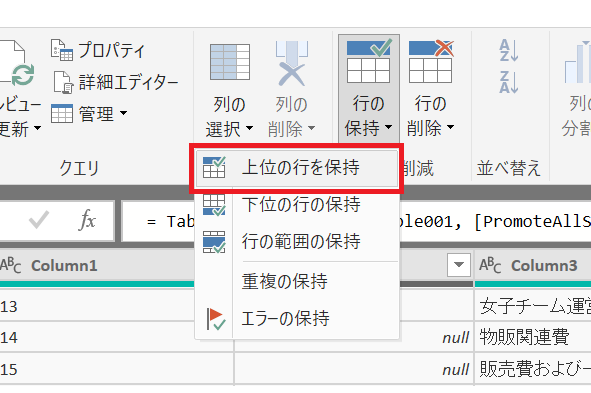Expand the 列の削除 dropdown arrow

point(311,128)
